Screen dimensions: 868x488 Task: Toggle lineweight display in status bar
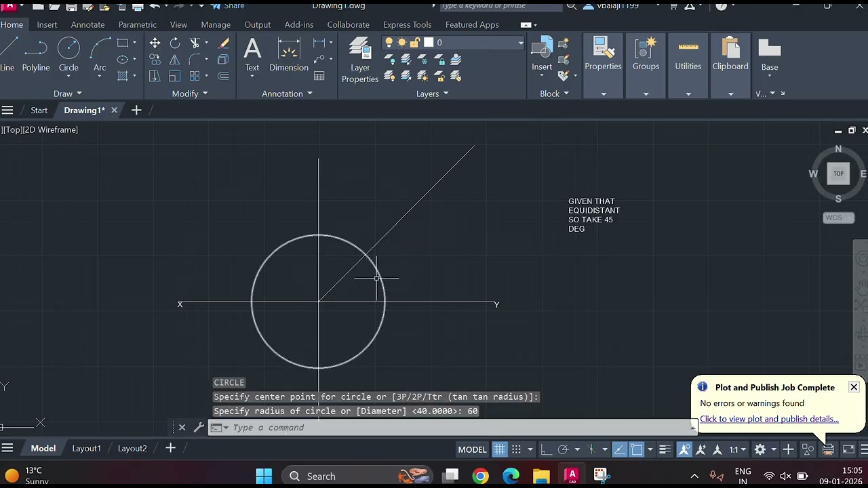coord(665,449)
